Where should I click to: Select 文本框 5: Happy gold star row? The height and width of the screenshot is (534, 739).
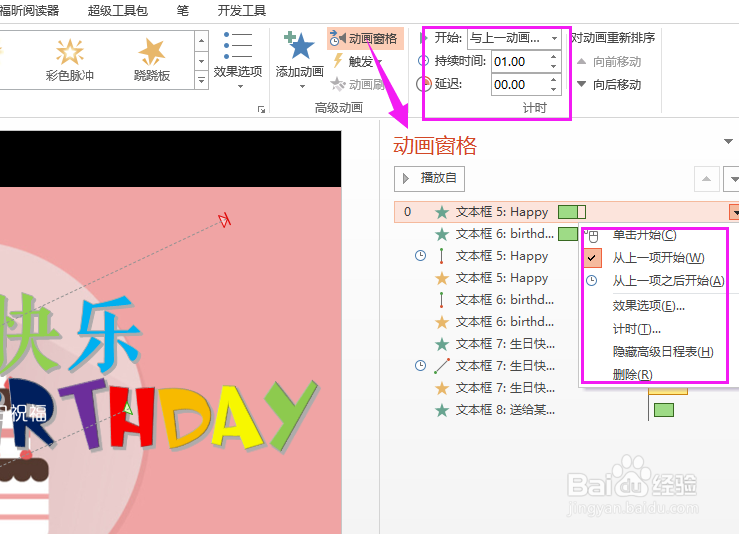[488, 278]
